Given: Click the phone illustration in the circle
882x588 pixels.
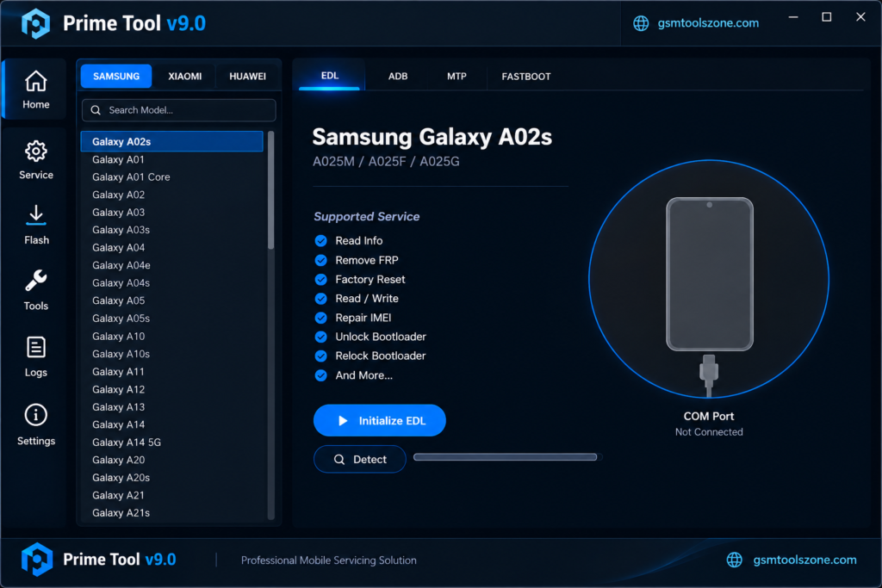Looking at the screenshot, I should pyautogui.click(x=710, y=274).
